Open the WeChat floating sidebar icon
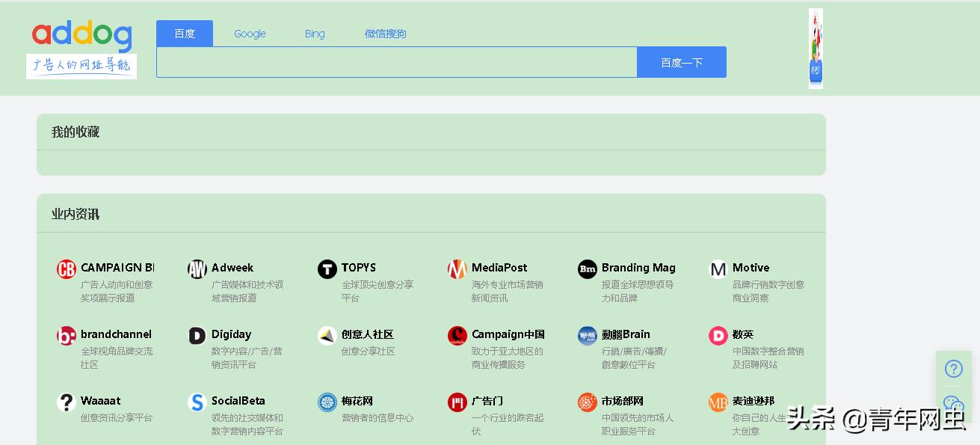 point(953,405)
